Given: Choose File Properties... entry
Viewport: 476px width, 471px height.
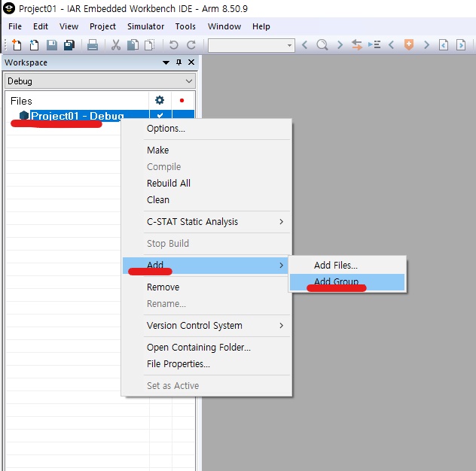Looking at the screenshot, I should click(206, 363).
